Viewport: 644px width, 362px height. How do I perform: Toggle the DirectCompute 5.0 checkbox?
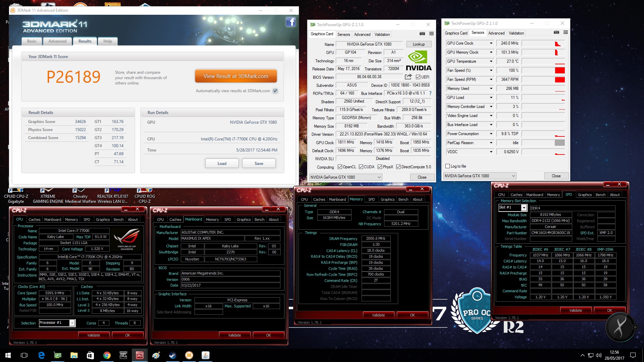(398, 167)
